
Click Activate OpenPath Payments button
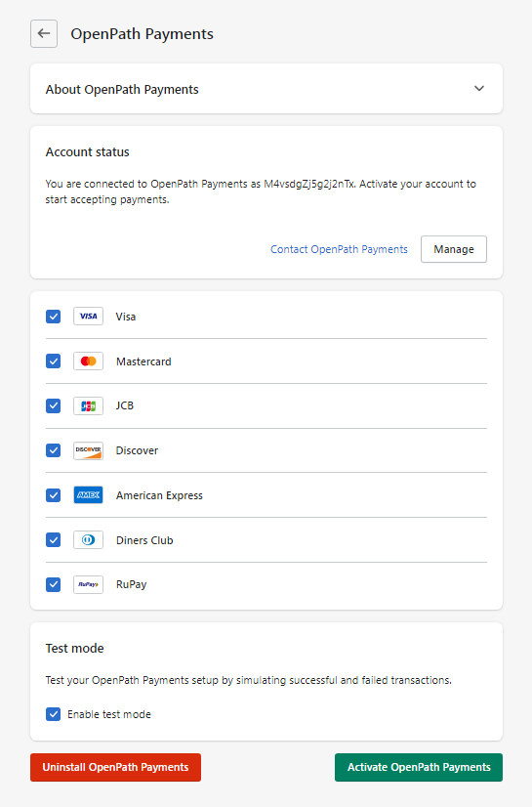click(419, 767)
